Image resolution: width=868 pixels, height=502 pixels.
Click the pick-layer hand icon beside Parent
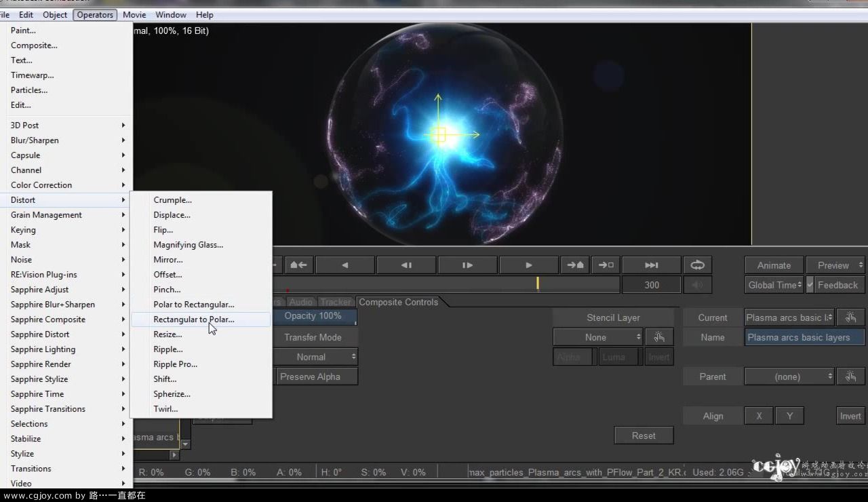point(850,376)
